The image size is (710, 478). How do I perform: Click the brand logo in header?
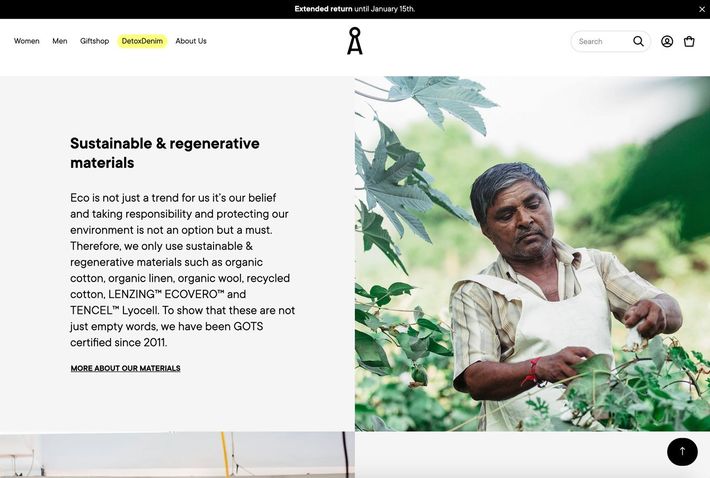[x=355, y=41]
